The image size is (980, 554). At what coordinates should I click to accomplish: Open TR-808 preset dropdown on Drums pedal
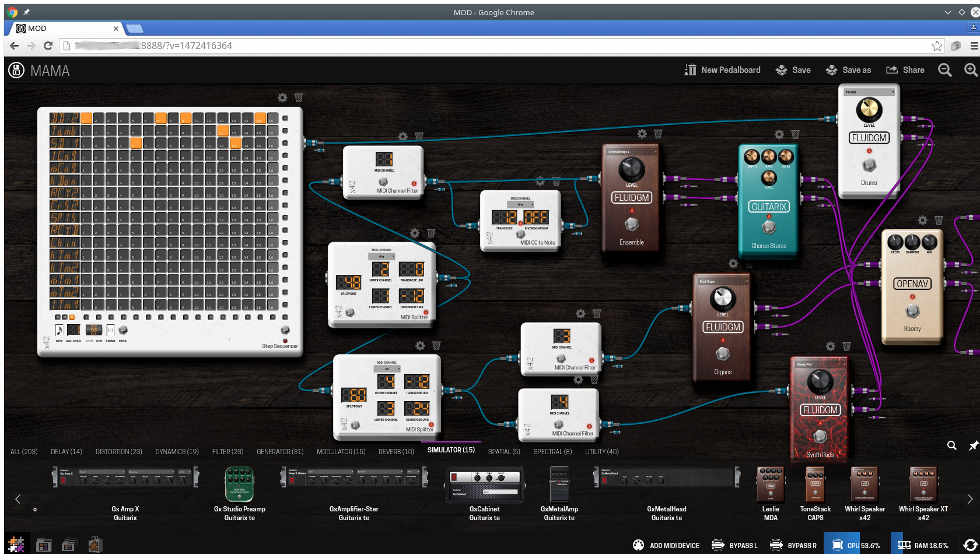tap(869, 92)
